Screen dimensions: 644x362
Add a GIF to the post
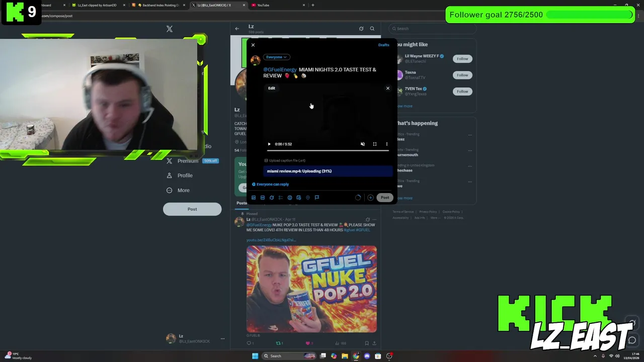point(263,198)
